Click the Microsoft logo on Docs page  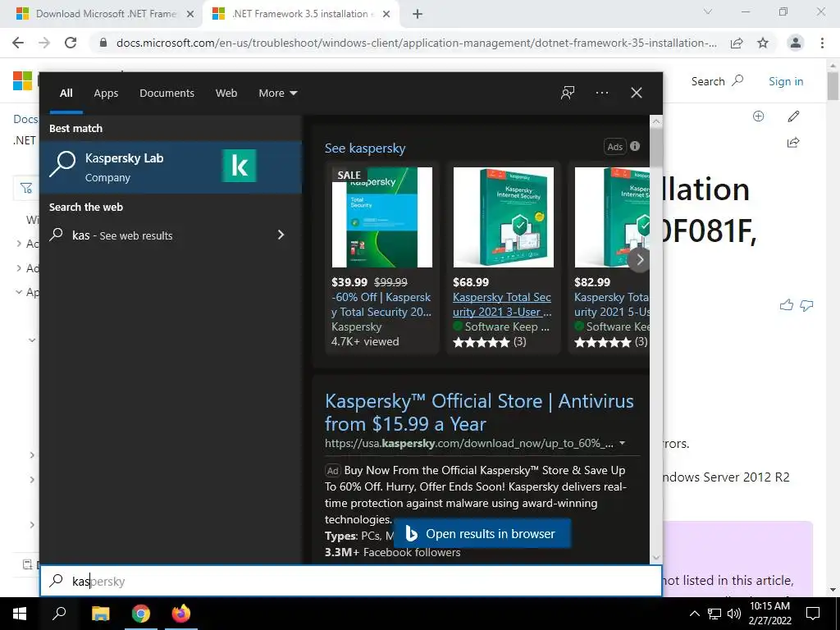(x=22, y=81)
